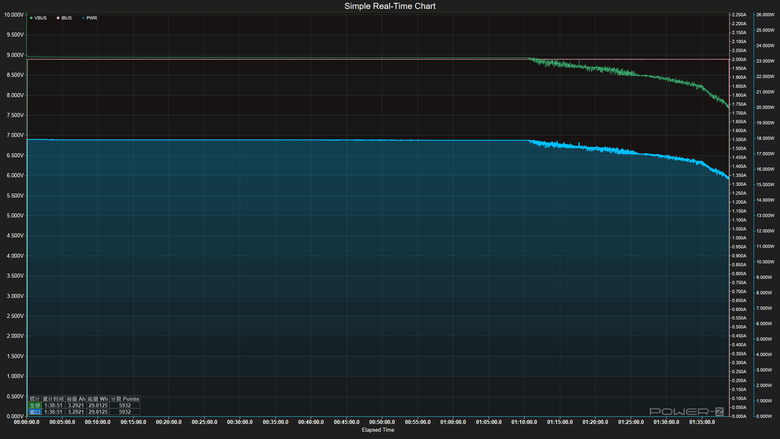The image size is (780, 439).
Task: Click the 3.2921 capacity in the 全部 row
Action: [76, 405]
